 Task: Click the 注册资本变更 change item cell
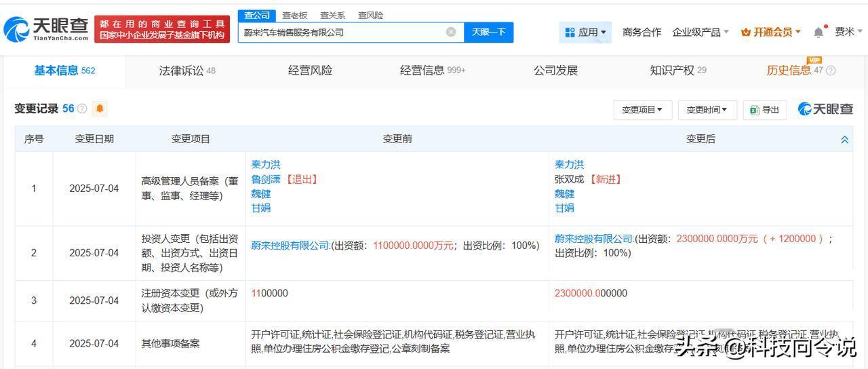click(x=191, y=300)
